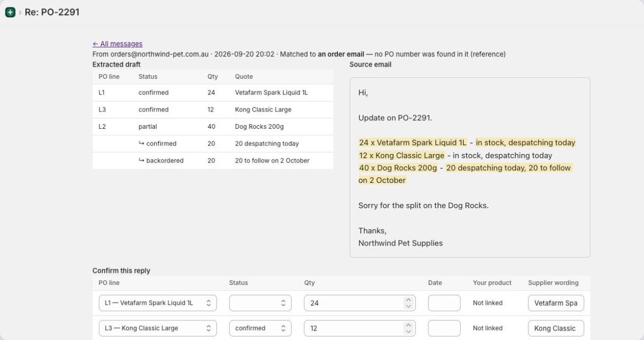Image resolution: width=644 pixels, height=340 pixels.
Task: Click the Qty field containing 24
Action: pyautogui.click(x=360, y=303)
